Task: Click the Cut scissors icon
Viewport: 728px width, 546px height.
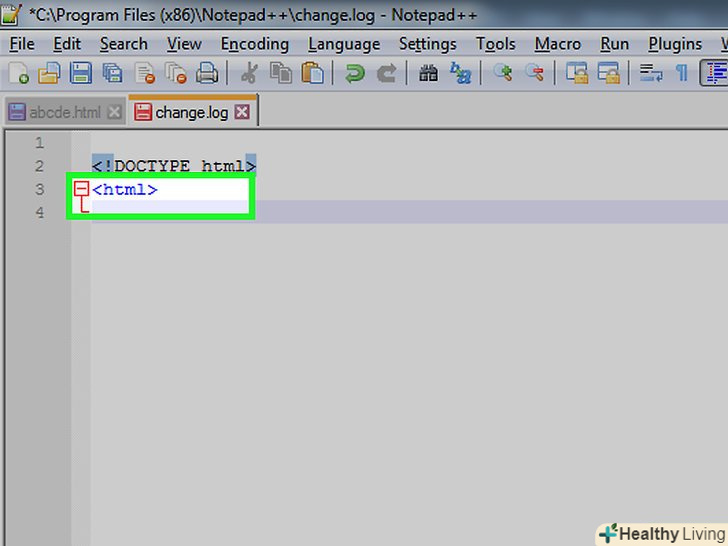Action: click(249, 73)
